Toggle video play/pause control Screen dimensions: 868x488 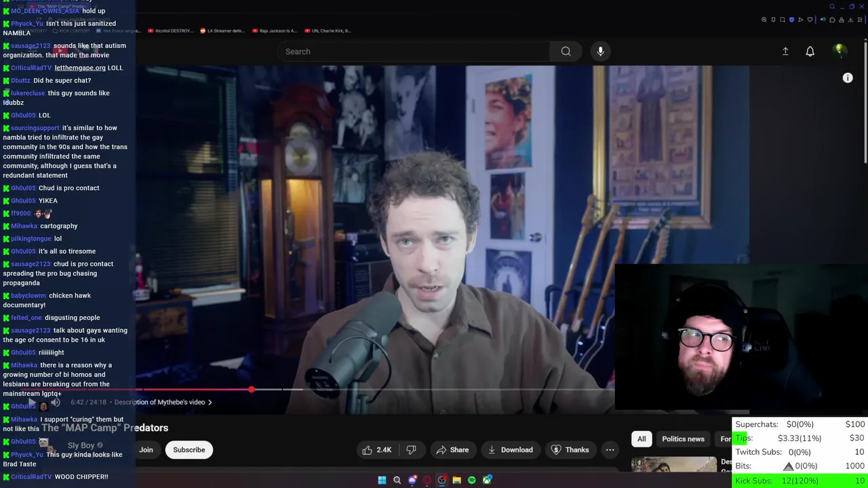click(32, 403)
